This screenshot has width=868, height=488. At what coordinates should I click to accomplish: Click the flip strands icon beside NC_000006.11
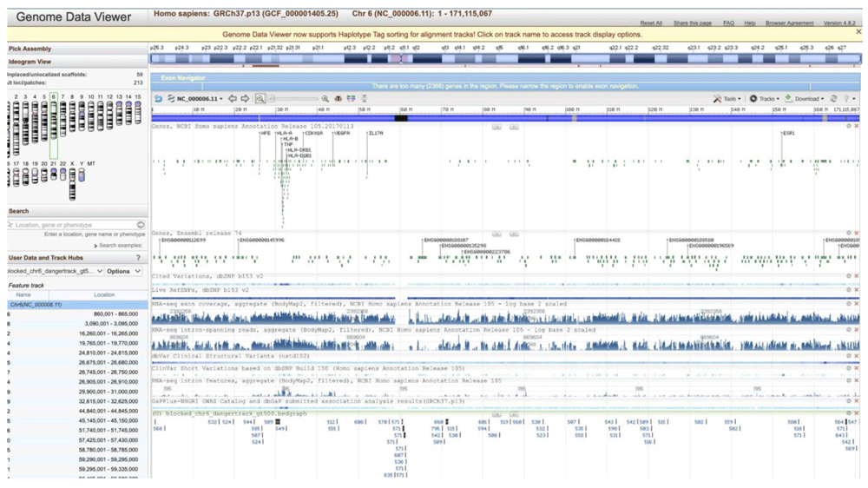click(171, 99)
